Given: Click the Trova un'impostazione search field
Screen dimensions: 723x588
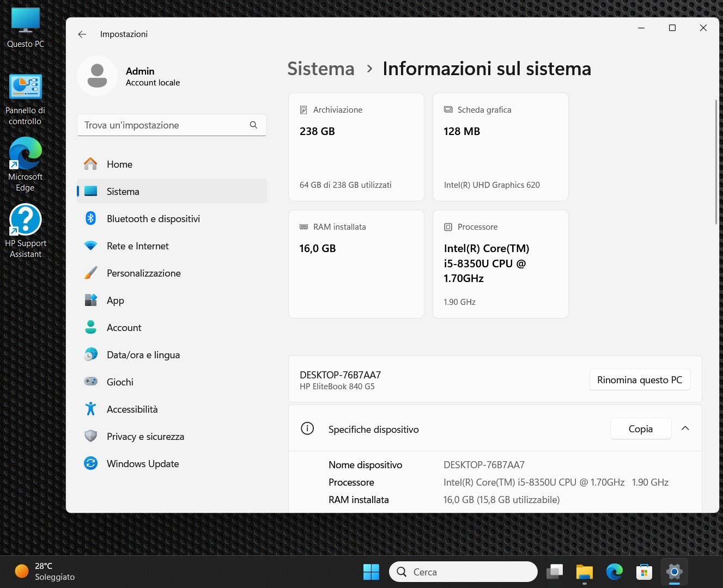Looking at the screenshot, I should [172, 125].
